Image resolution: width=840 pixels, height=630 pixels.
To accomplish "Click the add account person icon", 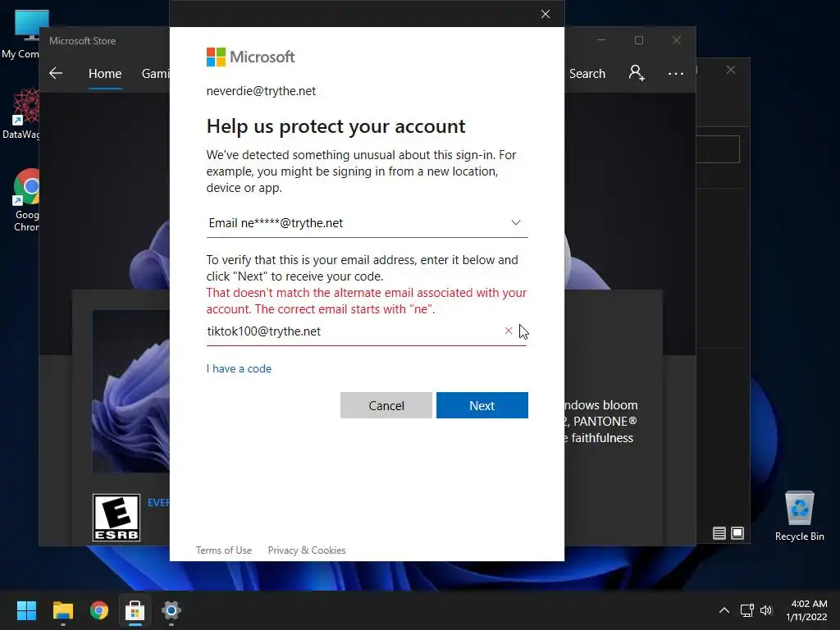I will click(x=637, y=73).
